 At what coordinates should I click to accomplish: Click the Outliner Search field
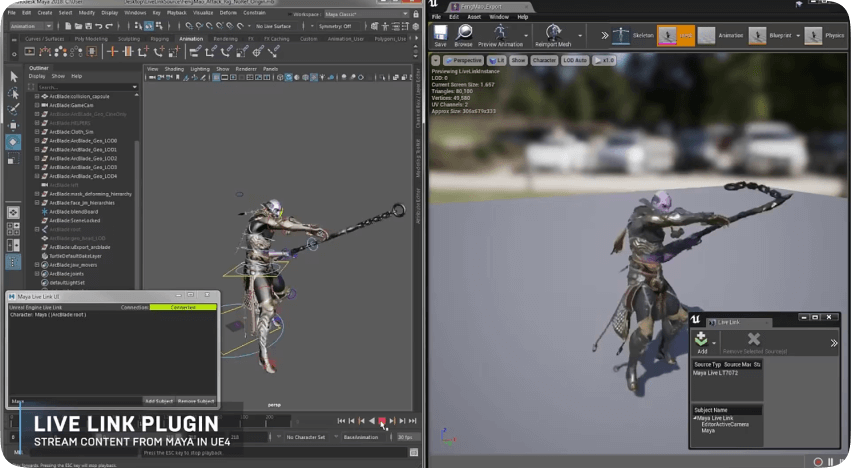coord(87,87)
